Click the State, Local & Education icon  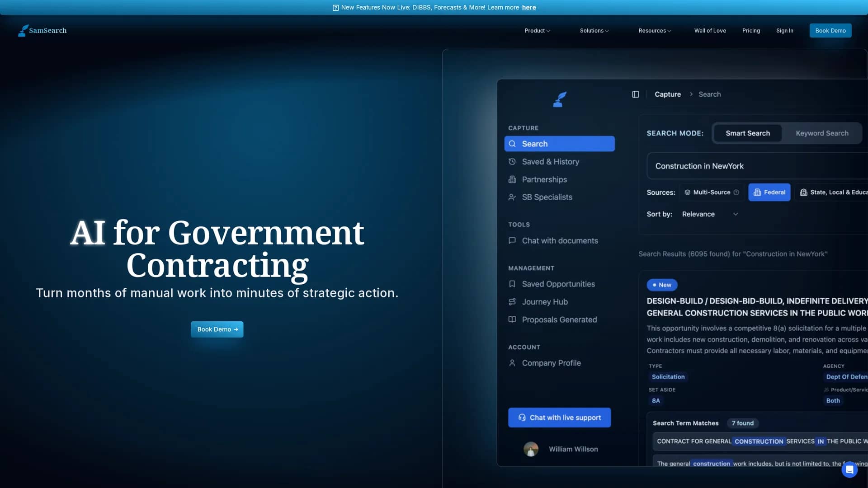coord(803,192)
